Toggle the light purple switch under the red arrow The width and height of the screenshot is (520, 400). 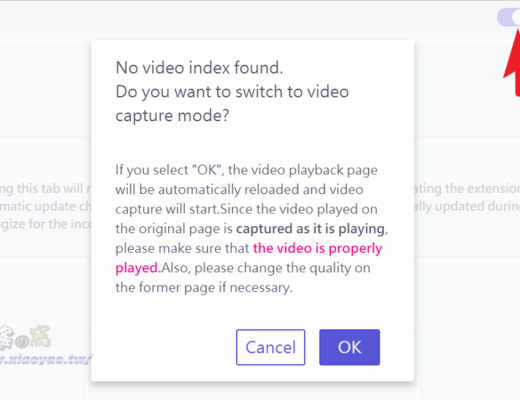[x=509, y=17]
